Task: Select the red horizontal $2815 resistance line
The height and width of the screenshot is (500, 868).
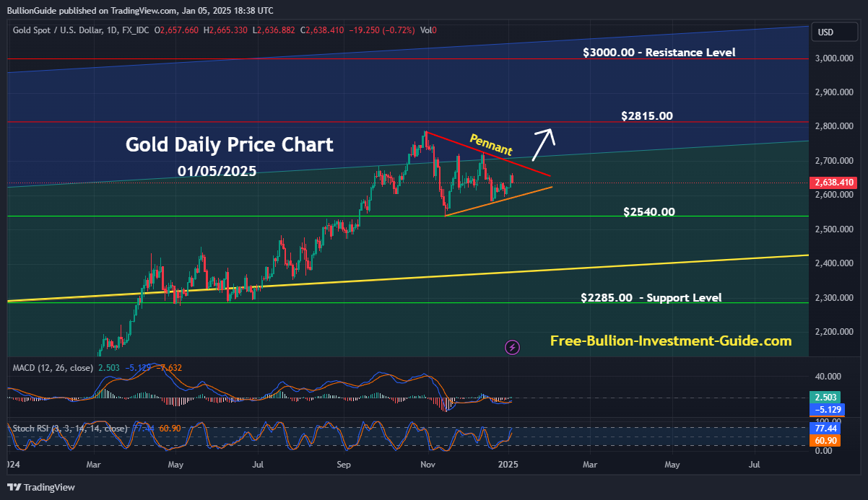Action: pos(407,122)
